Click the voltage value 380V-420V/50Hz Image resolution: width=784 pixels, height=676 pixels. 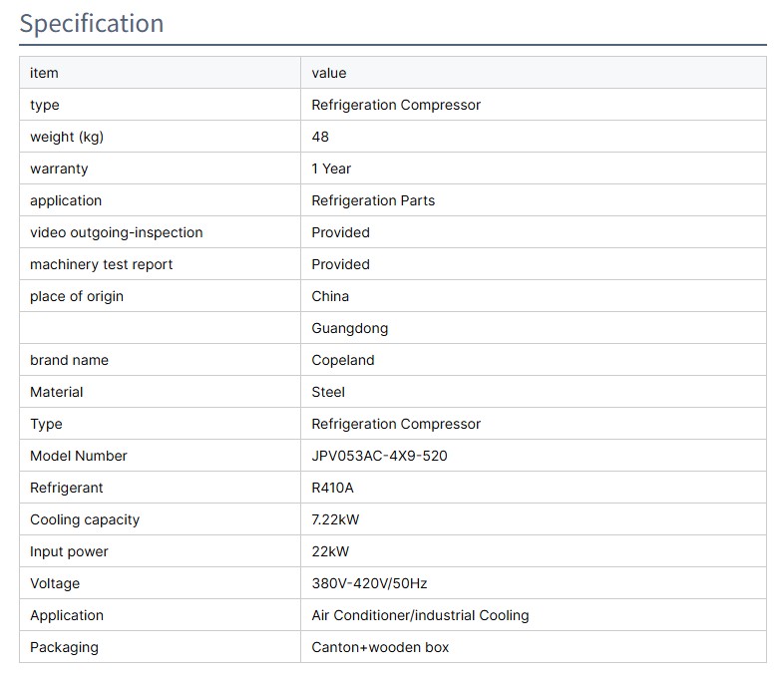pyautogui.click(x=369, y=583)
